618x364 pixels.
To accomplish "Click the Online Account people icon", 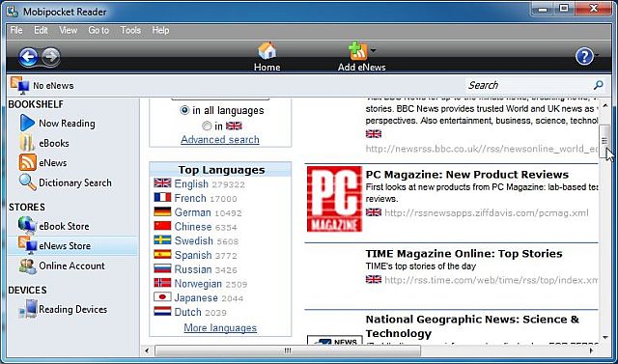I will [x=28, y=266].
